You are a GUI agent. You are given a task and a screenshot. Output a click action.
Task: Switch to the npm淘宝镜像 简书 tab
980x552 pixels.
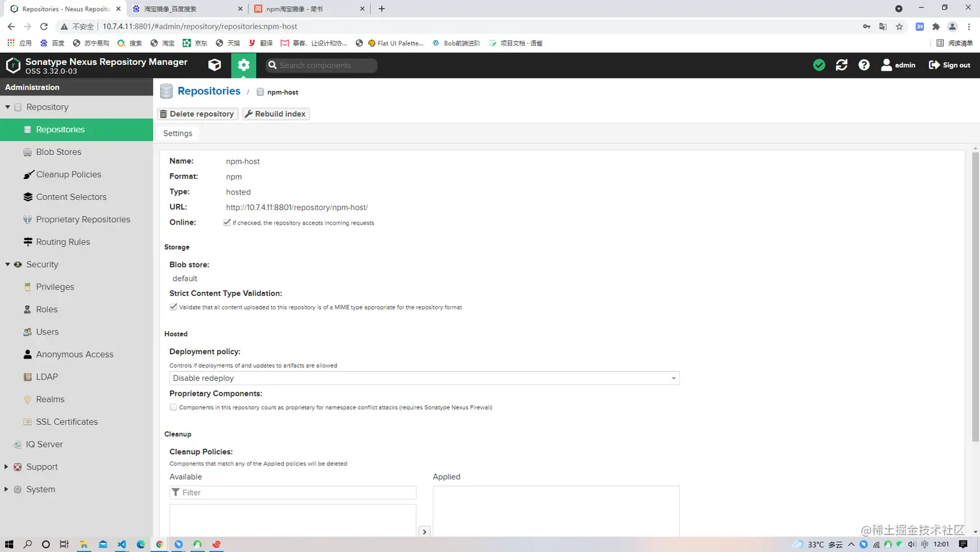pyautogui.click(x=308, y=9)
